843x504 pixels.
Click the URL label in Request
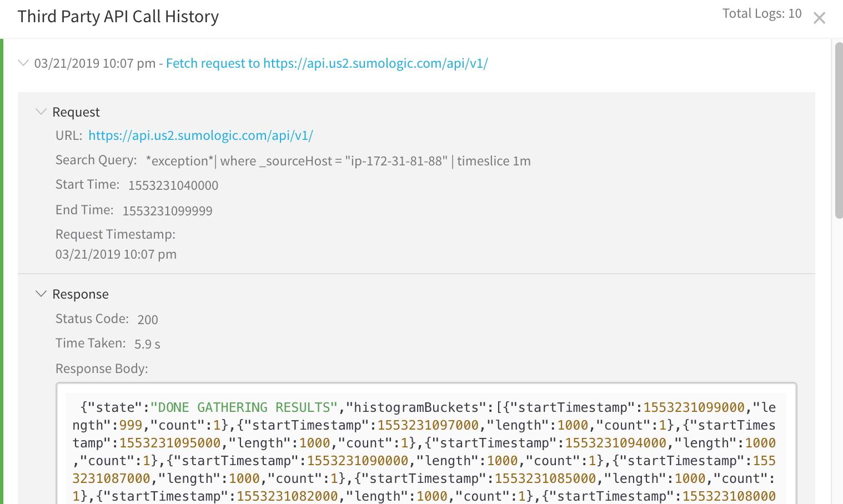tap(69, 135)
